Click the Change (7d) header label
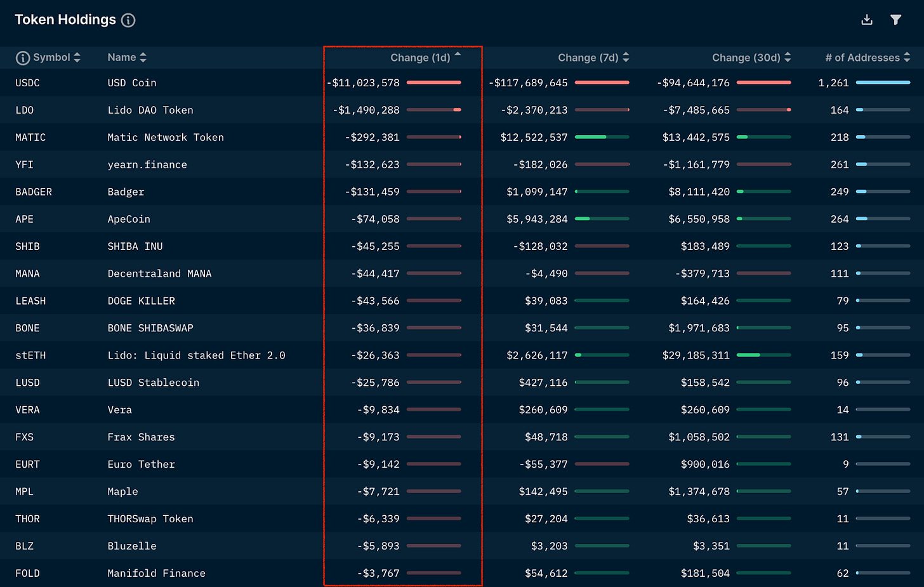The image size is (924, 587). tap(588, 58)
